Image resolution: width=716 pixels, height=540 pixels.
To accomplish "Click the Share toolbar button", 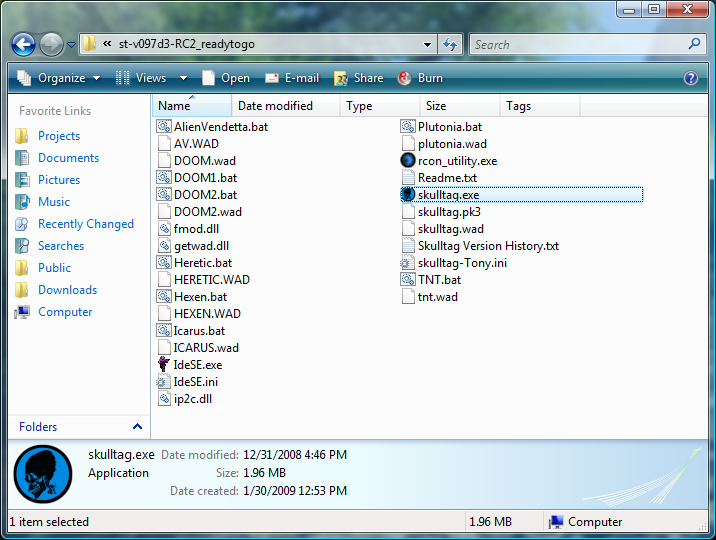I will [x=359, y=78].
